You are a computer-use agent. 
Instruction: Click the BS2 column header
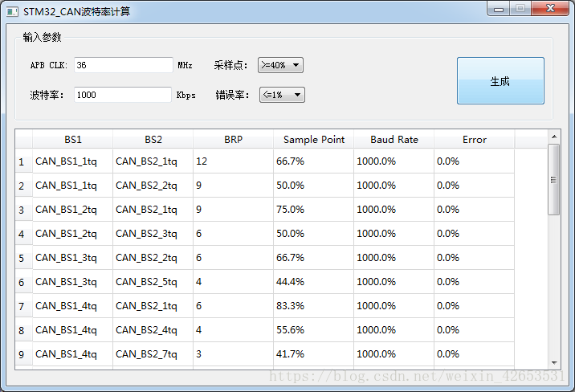click(153, 139)
